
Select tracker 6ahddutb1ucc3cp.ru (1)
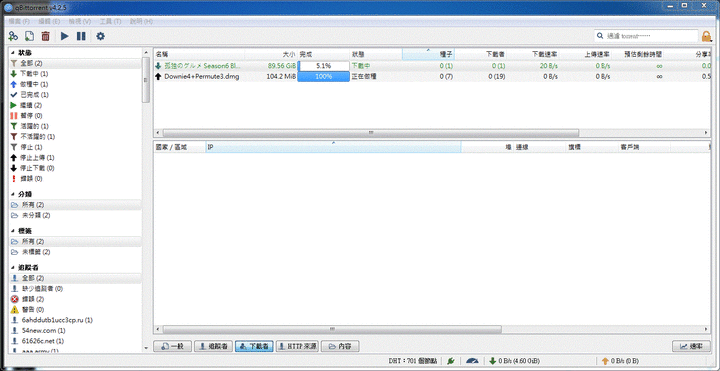[75, 320]
